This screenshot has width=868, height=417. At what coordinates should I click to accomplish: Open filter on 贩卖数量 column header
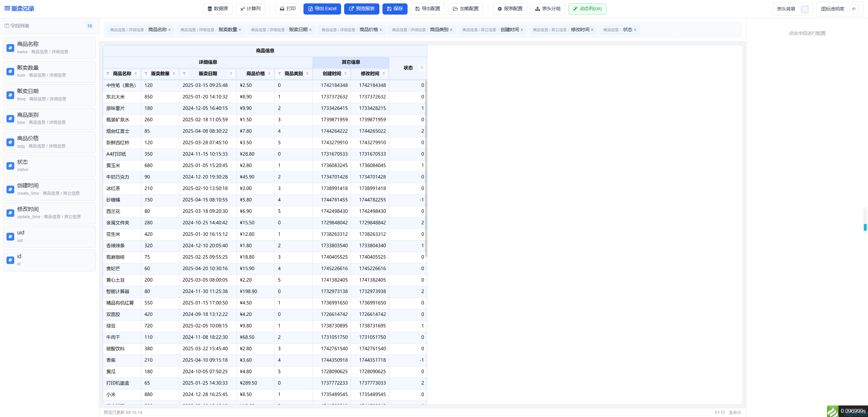pyautogui.click(x=146, y=74)
